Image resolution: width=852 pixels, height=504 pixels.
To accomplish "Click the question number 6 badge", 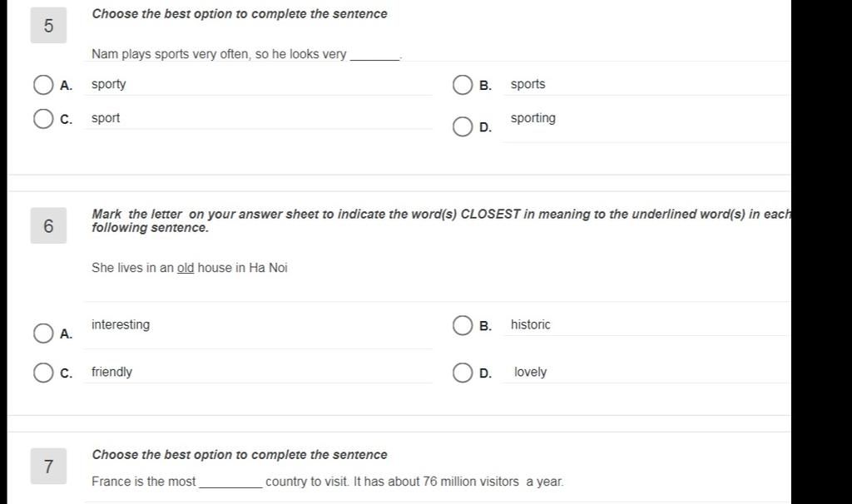I will click(48, 225).
